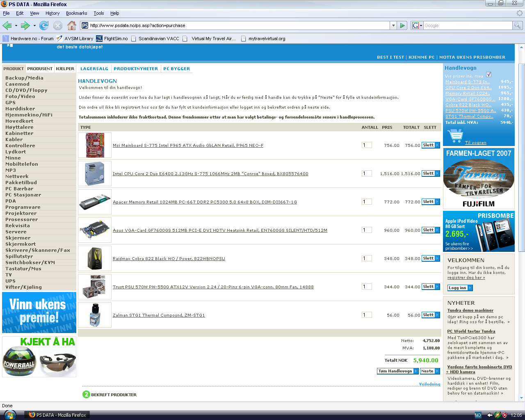Open the Tools menu

click(x=99, y=13)
